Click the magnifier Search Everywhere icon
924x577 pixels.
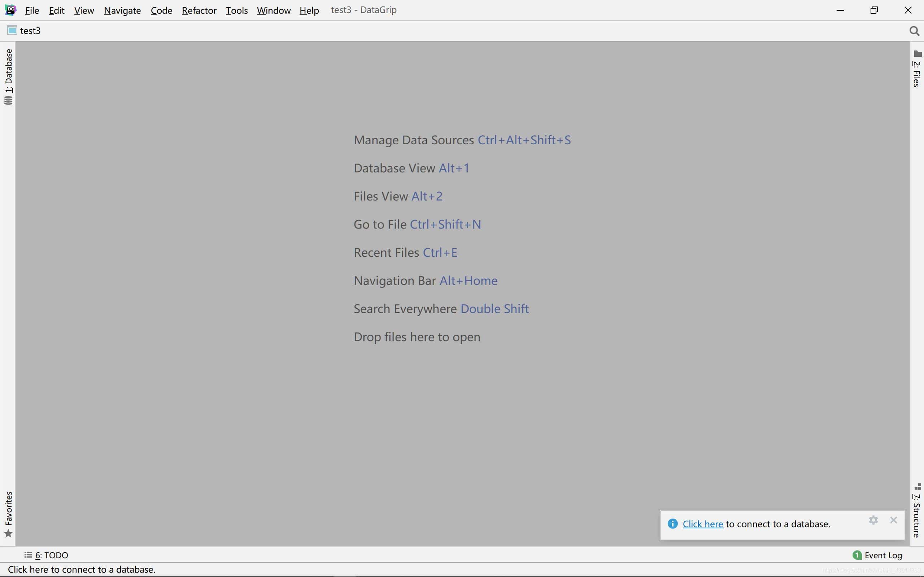(914, 31)
